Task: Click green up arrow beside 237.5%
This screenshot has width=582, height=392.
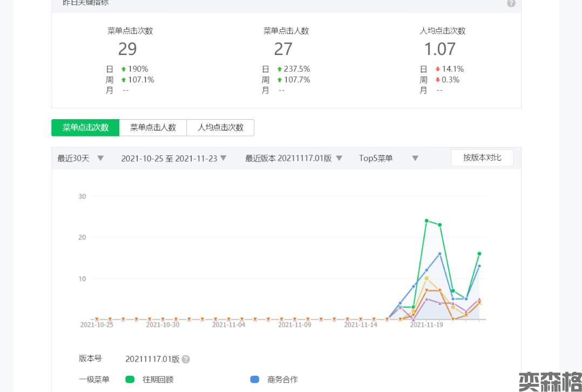Action: 280,69
